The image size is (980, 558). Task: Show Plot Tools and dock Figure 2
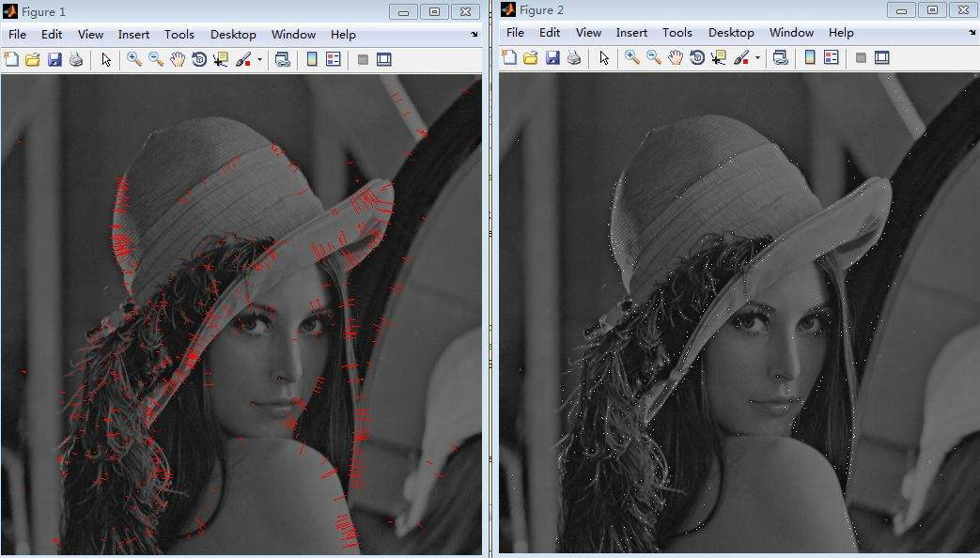(x=882, y=57)
